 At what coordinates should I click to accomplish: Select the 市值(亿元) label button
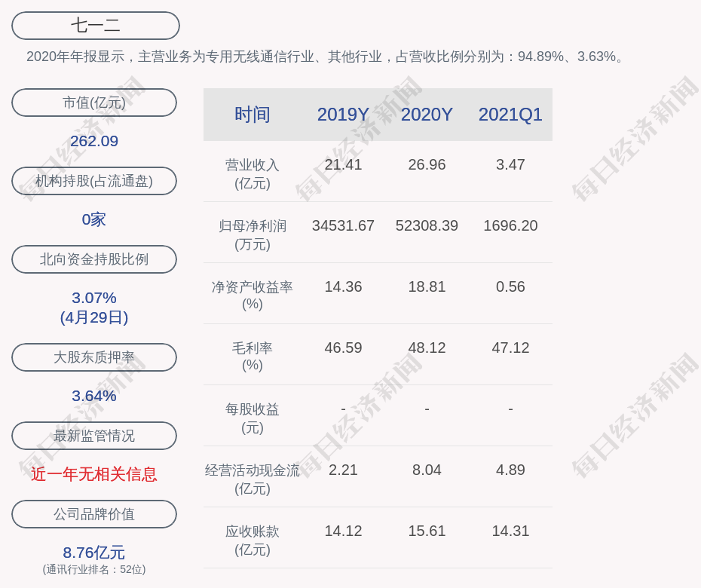(x=94, y=103)
